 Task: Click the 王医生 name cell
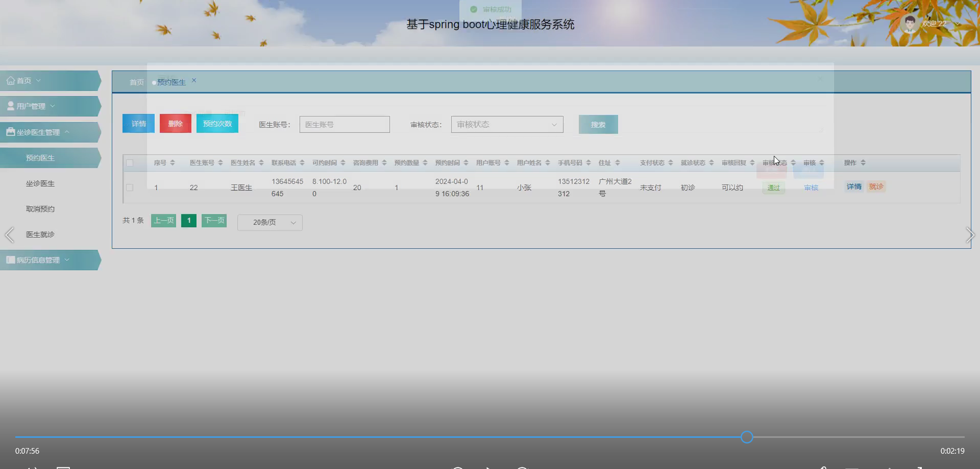pos(241,187)
